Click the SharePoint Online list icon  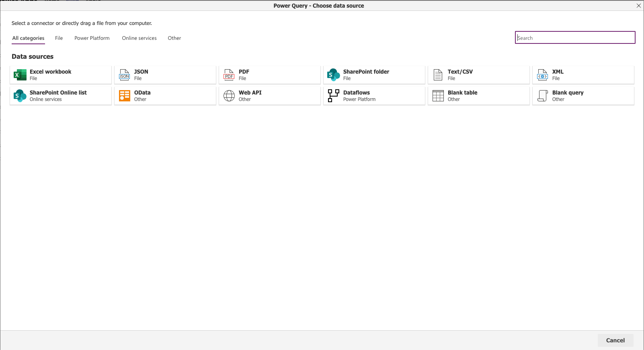tap(20, 96)
